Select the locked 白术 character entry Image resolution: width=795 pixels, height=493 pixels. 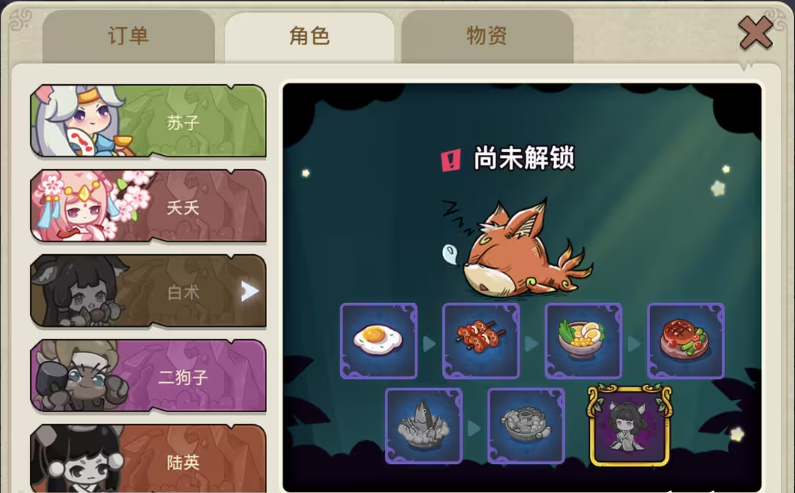point(148,291)
